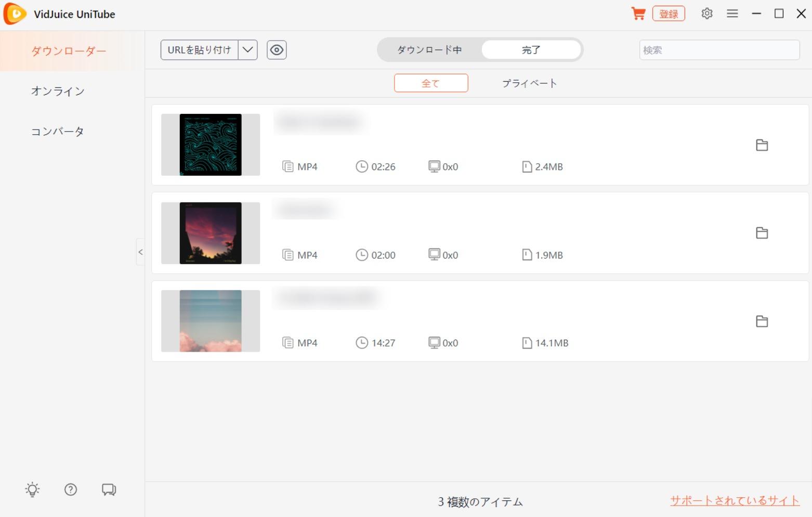Screen dimensions: 812x517
Task: Click the monitor resolution icon in the 1.9MB row
Action: [x=434, y=254]
